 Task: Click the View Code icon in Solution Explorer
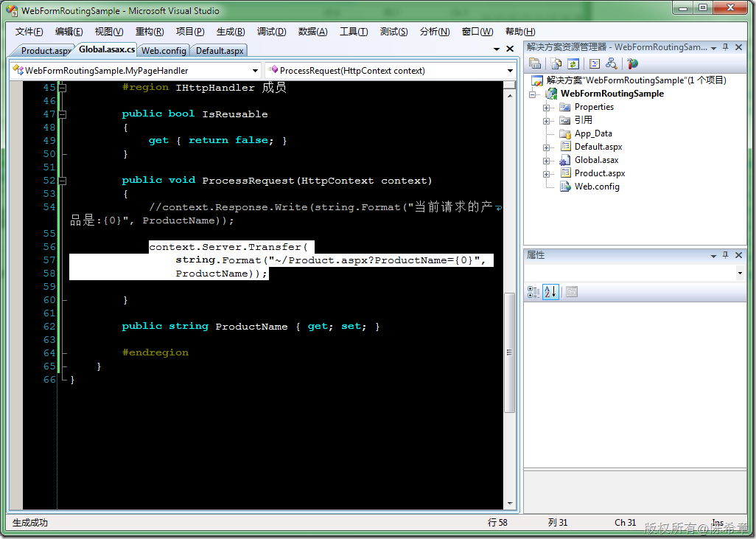pos(595,63)
